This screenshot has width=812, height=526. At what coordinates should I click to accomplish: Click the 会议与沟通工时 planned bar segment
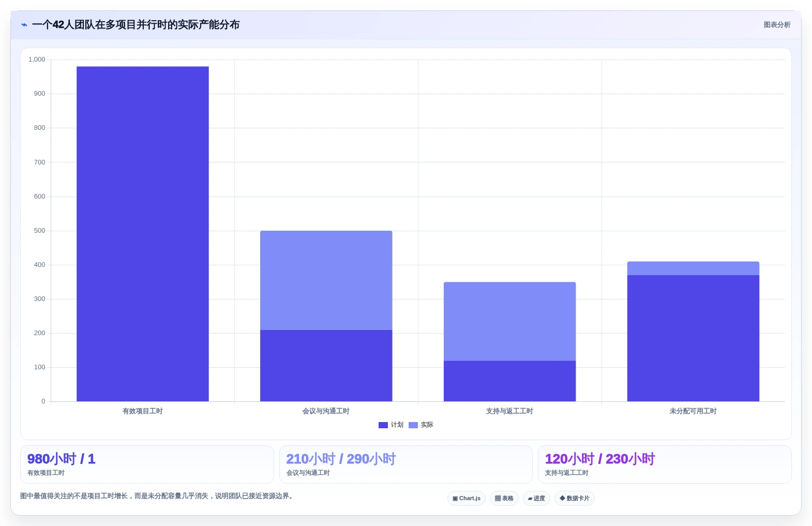point(326,366)
